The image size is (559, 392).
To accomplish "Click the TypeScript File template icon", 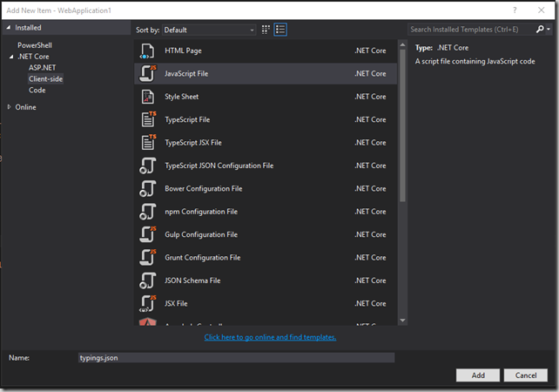I will [x=148, y=119].
